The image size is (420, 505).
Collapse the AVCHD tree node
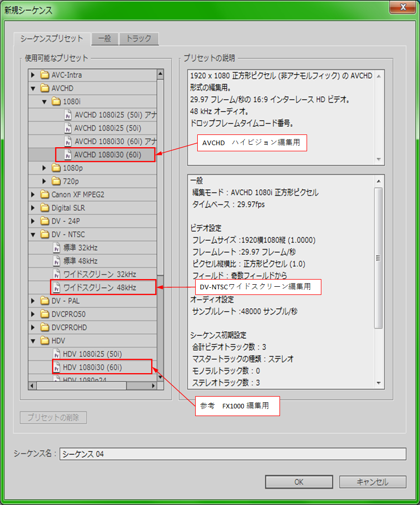point(32,88)
